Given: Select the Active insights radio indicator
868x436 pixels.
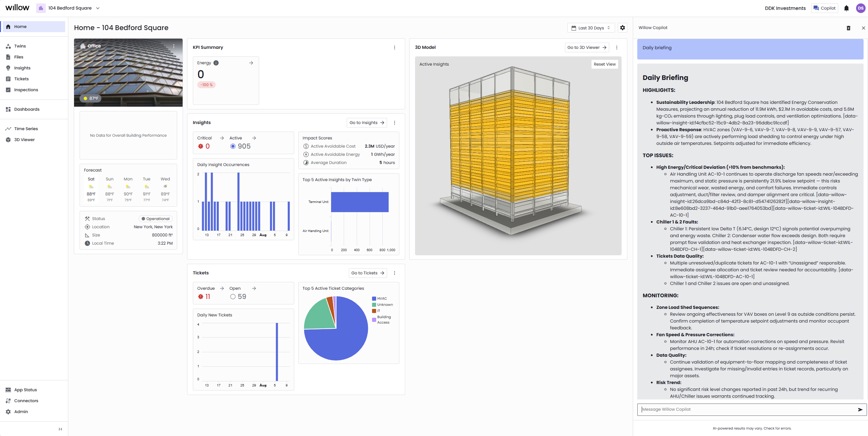Looking at the screenshot, I should [233, 146].
